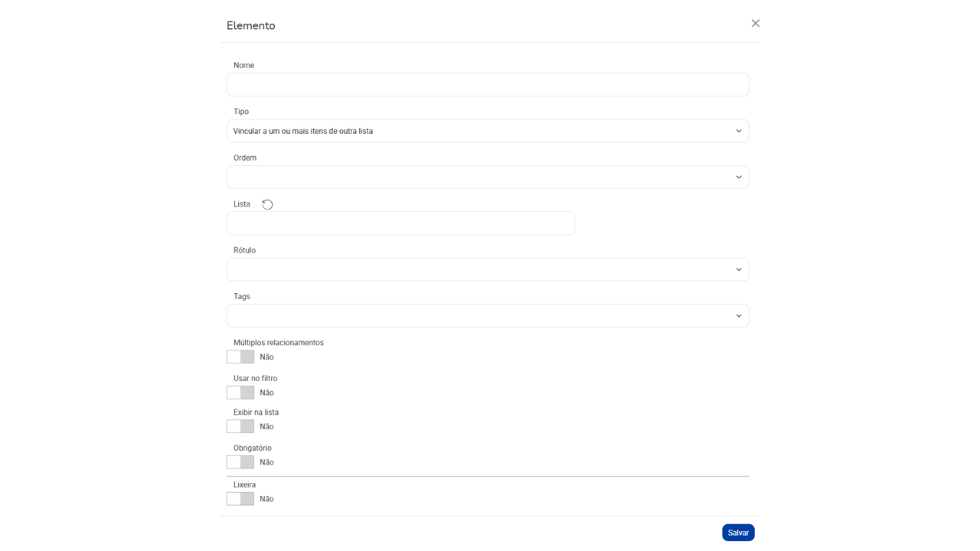Enable the Usar no filtro switch

pyautogui.click(x=240, y=393)
